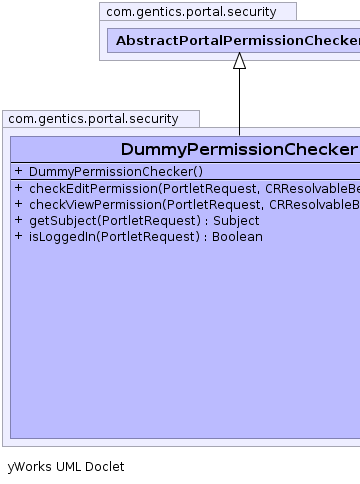Select the lower com.gentics.portal.security package tab
Image resolution: width=360 pixels, height=484 pixels.
(101, 119)
